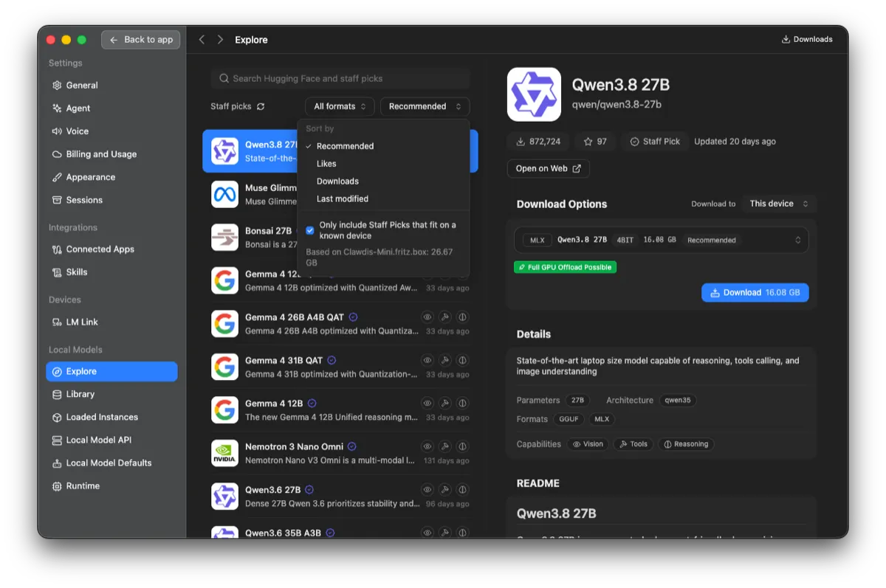Click the Download 16.08 GB button
The image size is (886, 588).
(755, 293)
